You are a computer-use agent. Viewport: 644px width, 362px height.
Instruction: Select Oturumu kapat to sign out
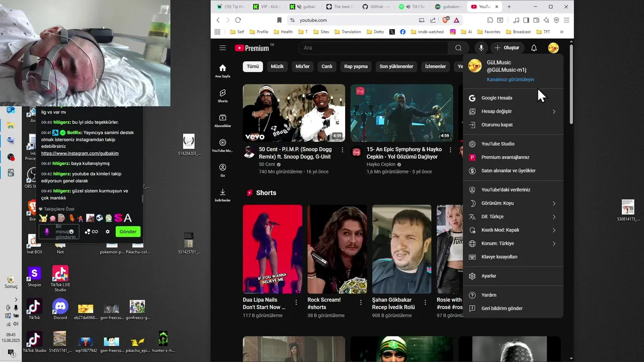513,125
